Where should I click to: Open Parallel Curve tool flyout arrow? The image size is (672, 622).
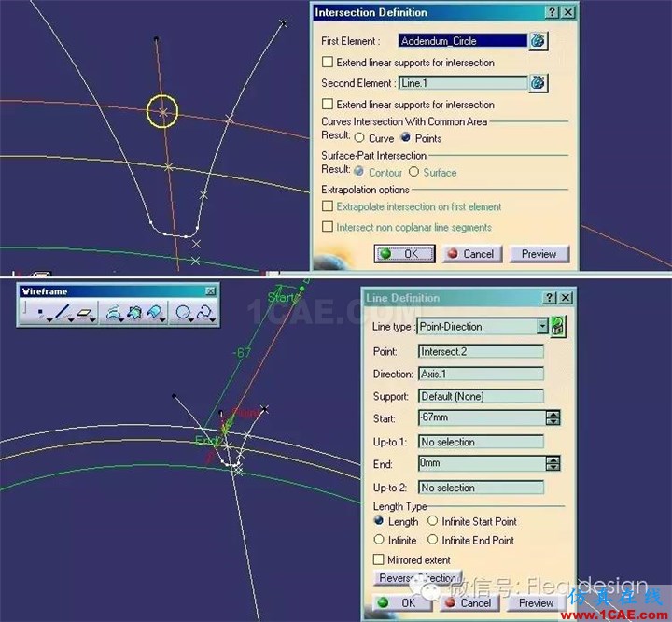(162, 320)
